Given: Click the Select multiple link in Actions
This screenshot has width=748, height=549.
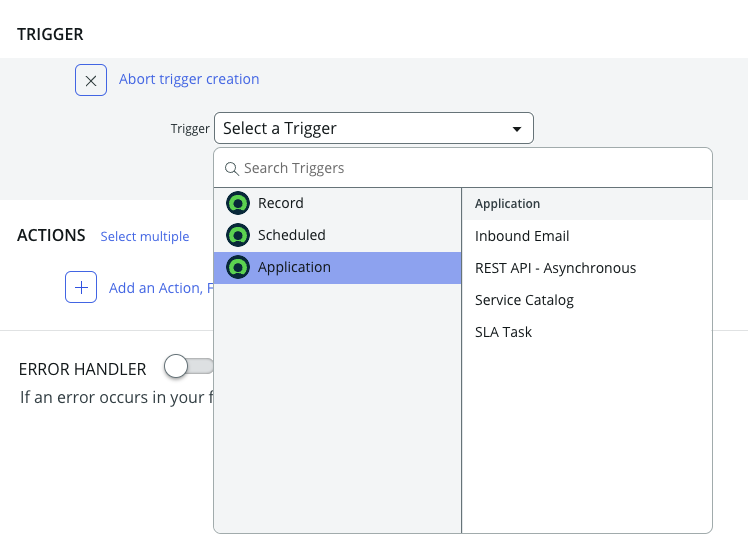Looking at the screenshot, I should (145, 237).
